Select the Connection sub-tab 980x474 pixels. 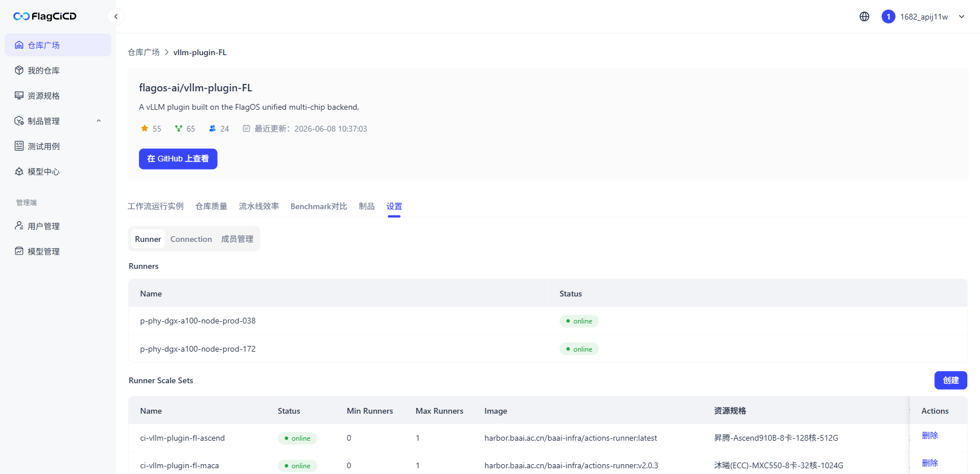(191, 239)
